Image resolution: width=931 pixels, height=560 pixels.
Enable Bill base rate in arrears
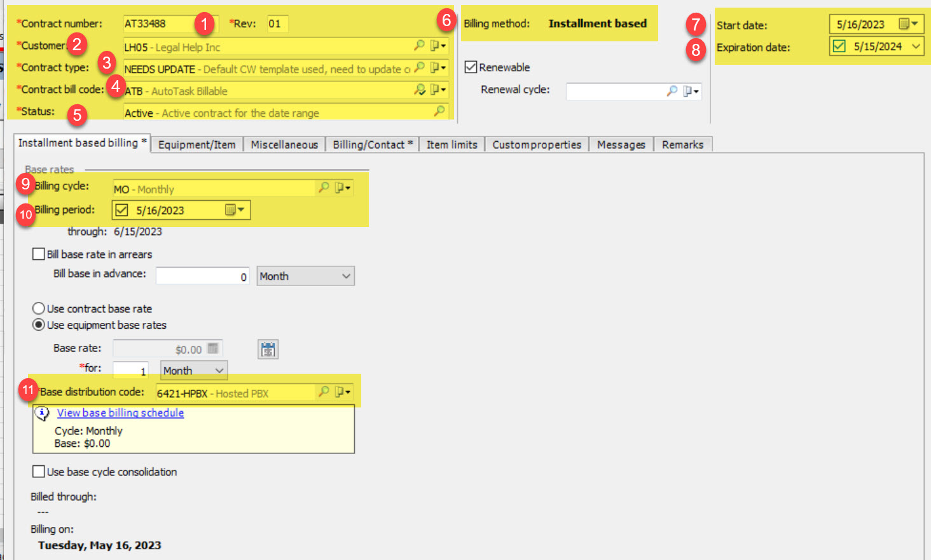tap(39, 254)
